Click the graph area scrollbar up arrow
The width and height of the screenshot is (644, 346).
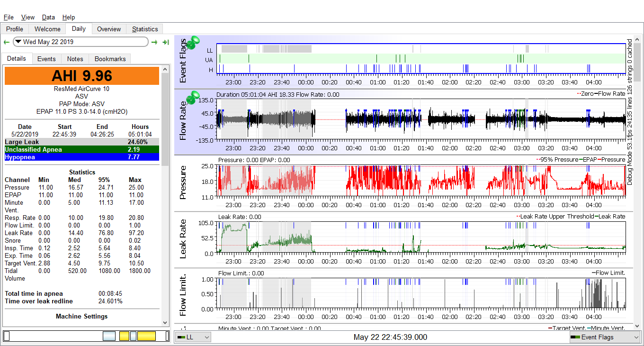coord(637,39)
